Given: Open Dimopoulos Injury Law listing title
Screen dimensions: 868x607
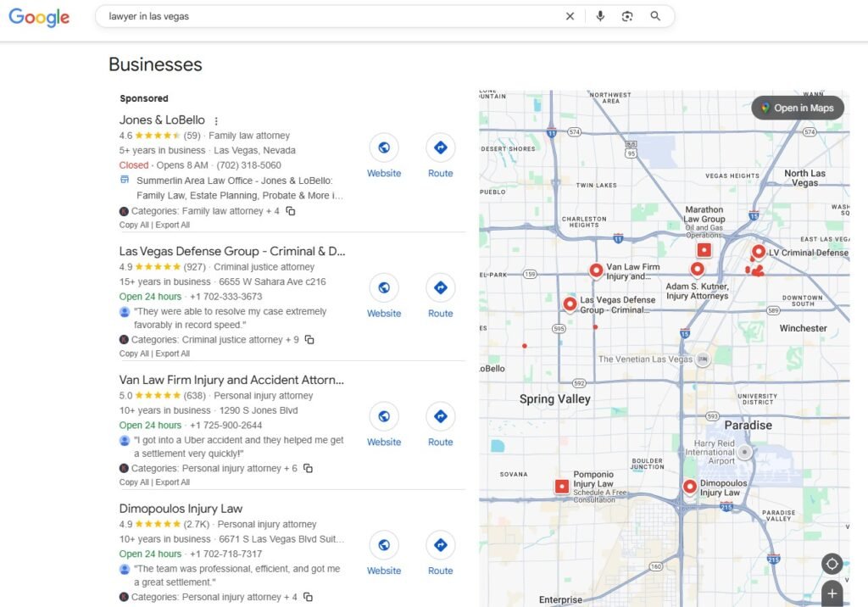Looking at the screenshot, I should (x=181, y=509).
